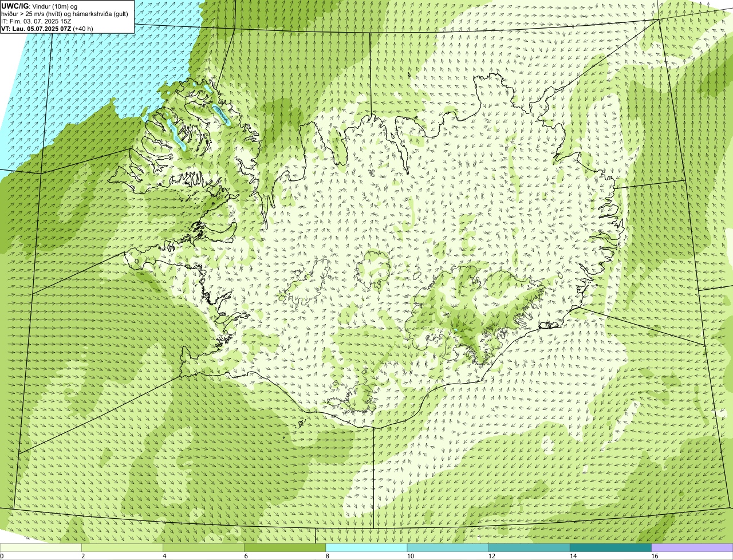
Task: Click the lavender swatch above 16 m/s
Action: [692, 547]
